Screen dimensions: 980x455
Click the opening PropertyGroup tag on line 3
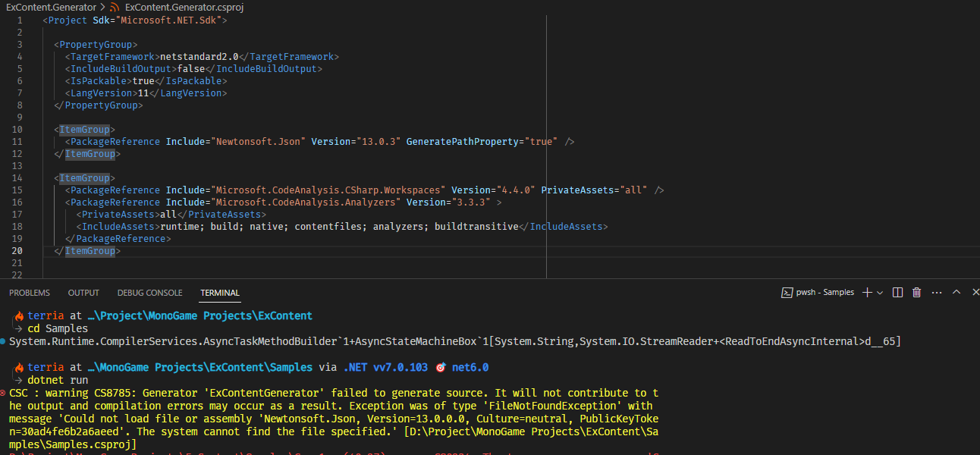[x=96, y=45]
